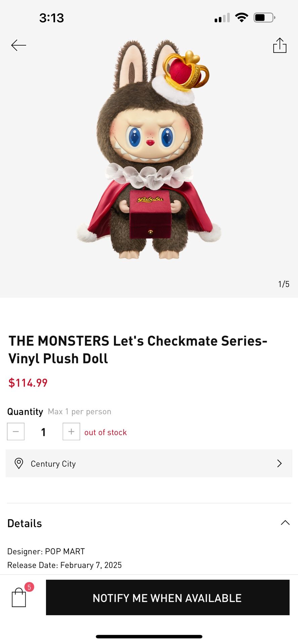Tap the cellular signal bars
298x644 pixels.
point(222,18)
